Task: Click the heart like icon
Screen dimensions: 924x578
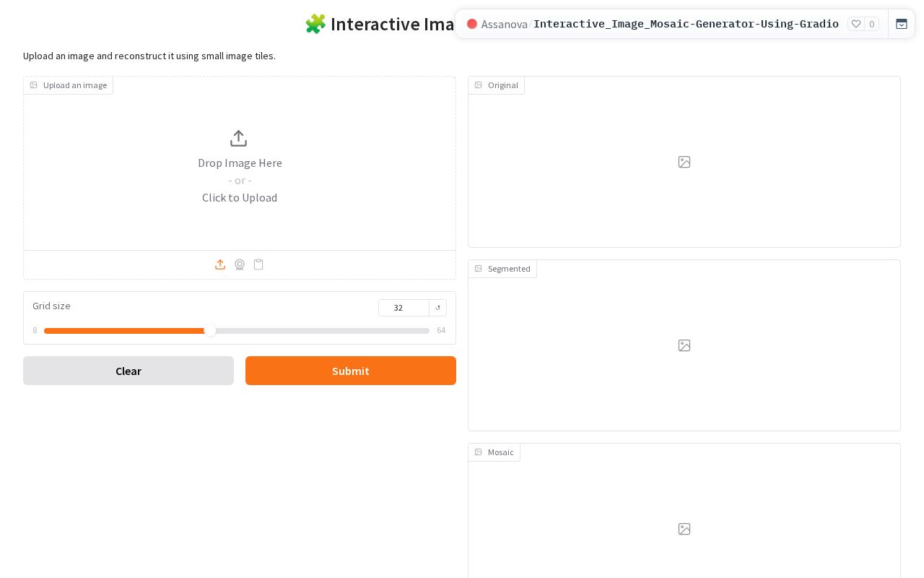Action: [856, 24]
